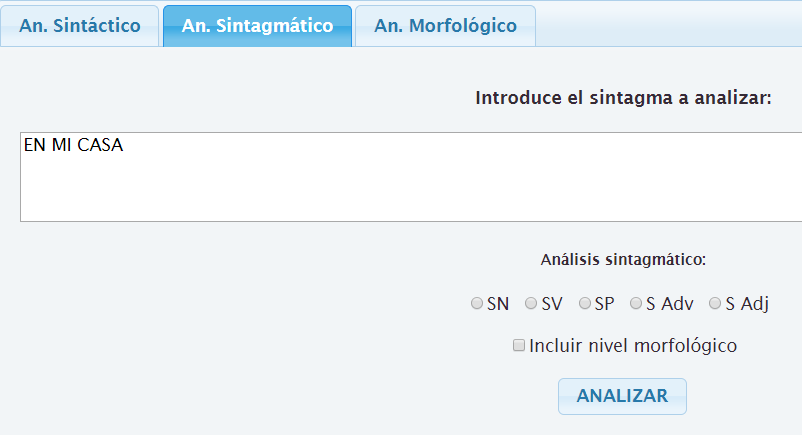
Task: Place cursor on the EN MI CASA text
Action: pos(74,145)
